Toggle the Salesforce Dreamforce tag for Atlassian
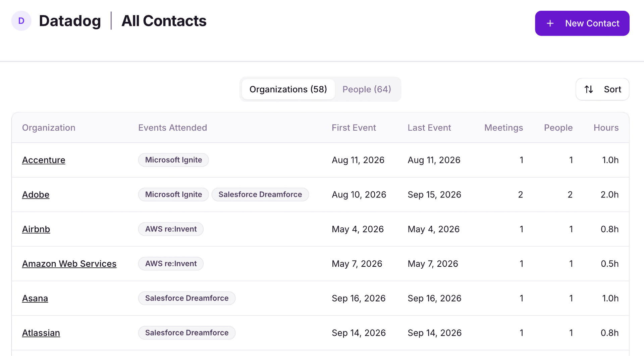The height and width of the screenshot is (356, 644). pyautogui.click(x=186, y=332)
